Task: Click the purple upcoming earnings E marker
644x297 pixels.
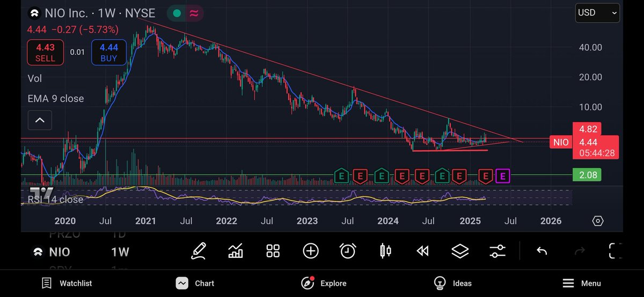Action: pos(503,175)
